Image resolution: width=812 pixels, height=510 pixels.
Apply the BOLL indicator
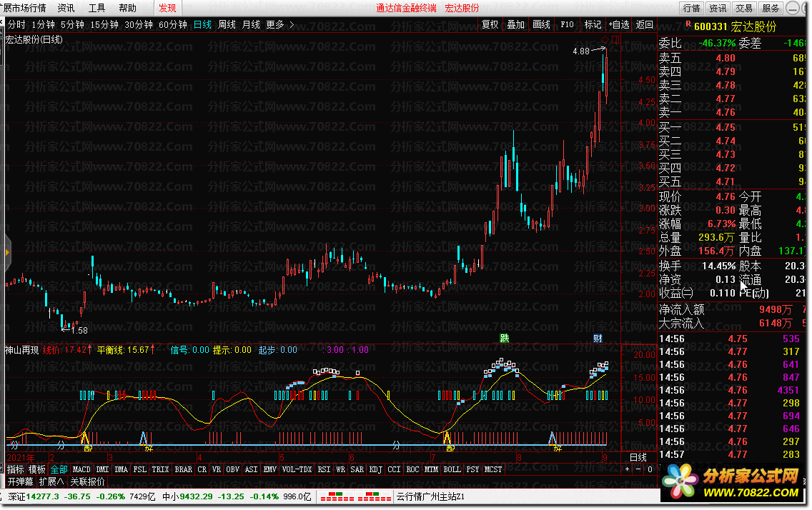tap(452, 469)
